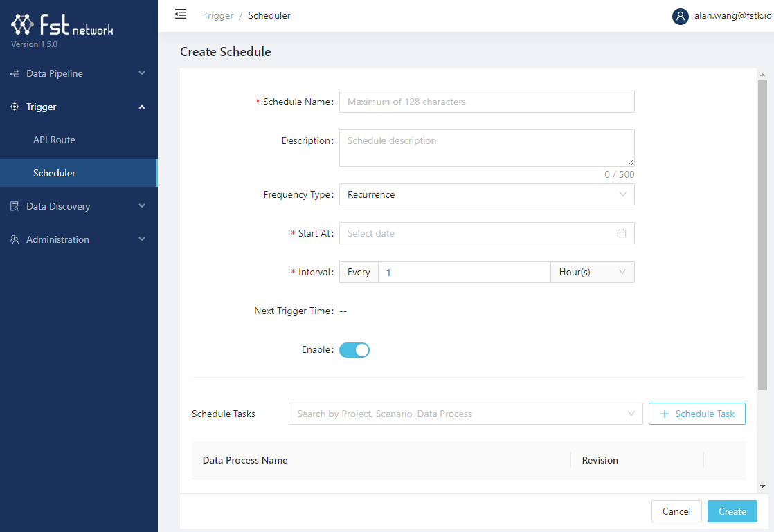774x532 pixels.
Task: Open the Frequency Type dropdown
Action: coord(486,195)
